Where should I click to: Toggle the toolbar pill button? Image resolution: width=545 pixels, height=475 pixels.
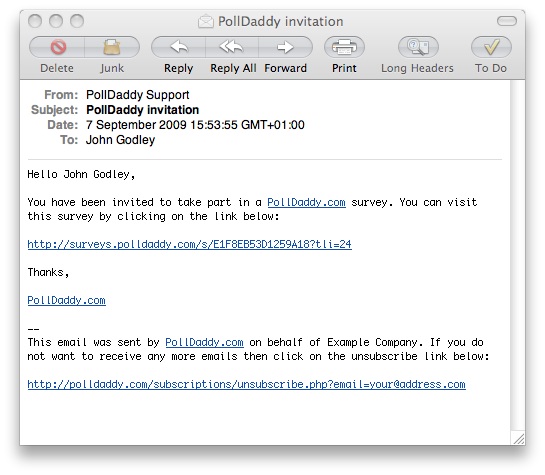click(507, 21)
